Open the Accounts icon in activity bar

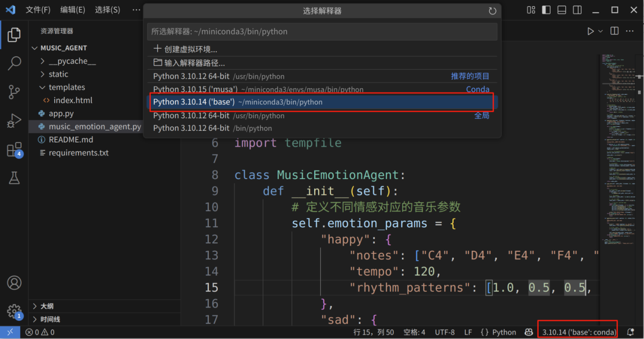(14, 283)
